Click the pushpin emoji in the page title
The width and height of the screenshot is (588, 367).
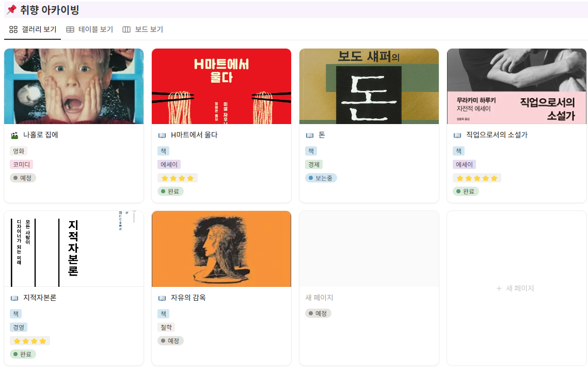pyautogui.click(x=11, y=10)
